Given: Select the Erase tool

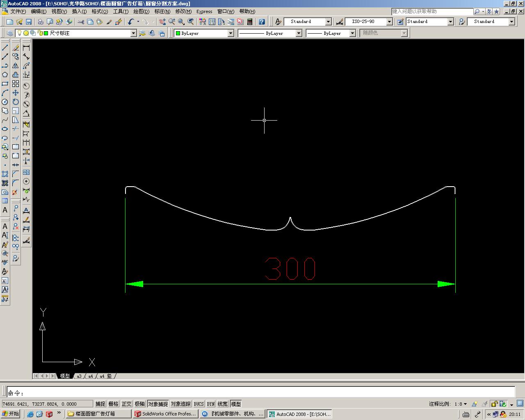Looking at the screenshot, I should pos(16,48).
